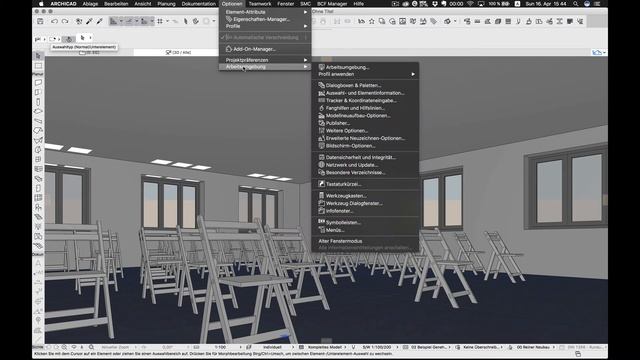
Task: Redo using the curved forward arrow icon
Action: (65, 21)
